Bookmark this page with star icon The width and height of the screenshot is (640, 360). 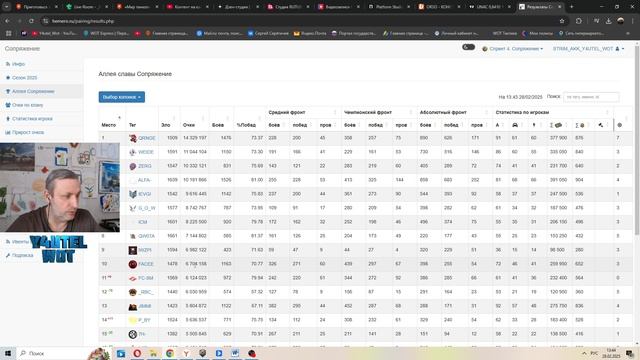point(562,21)
